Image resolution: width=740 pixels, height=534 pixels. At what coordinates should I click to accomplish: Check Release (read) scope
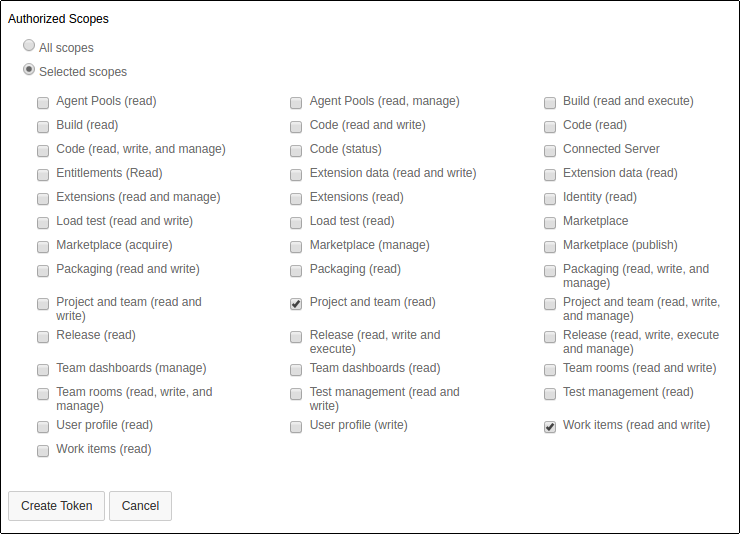[x=43, y=336]
